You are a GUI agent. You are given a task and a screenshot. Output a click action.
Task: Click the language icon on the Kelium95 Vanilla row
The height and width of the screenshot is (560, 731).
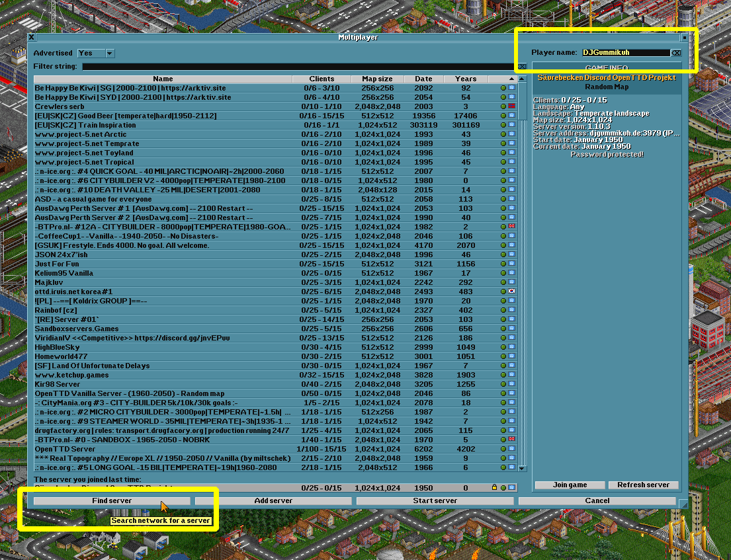tap(511, 272)
